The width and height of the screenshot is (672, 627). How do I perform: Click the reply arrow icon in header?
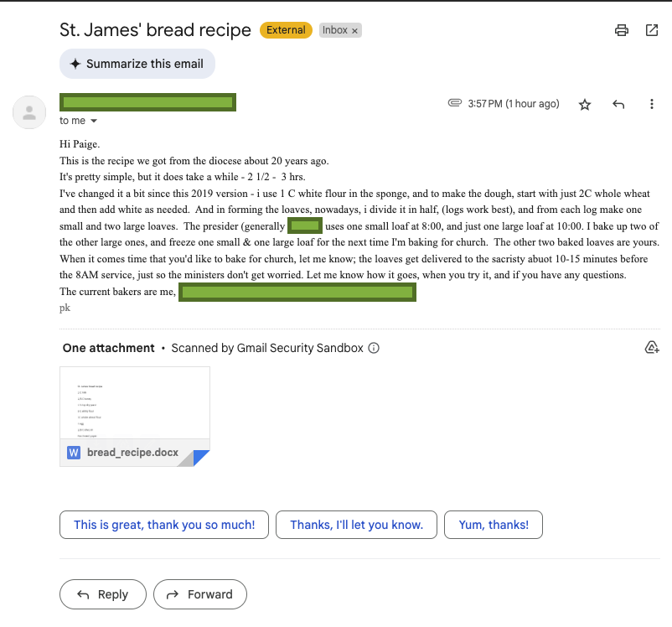[618, 104]
